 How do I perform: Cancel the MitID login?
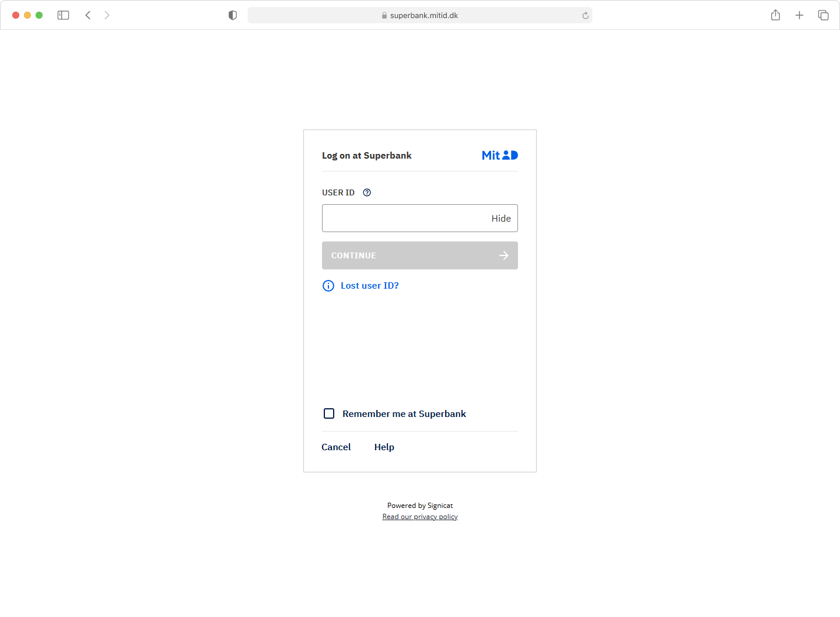click(336, 447)
